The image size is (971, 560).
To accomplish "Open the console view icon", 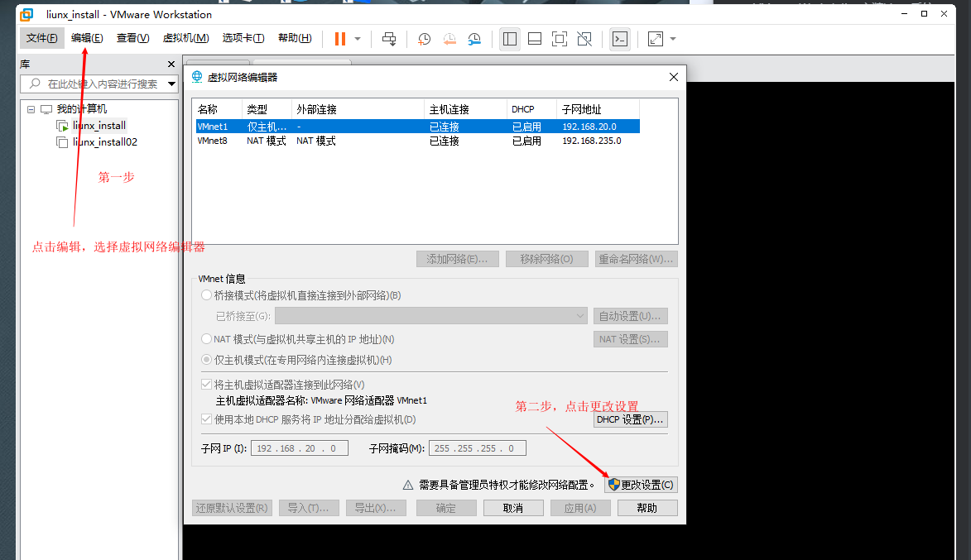I will [x=619, y=39].
